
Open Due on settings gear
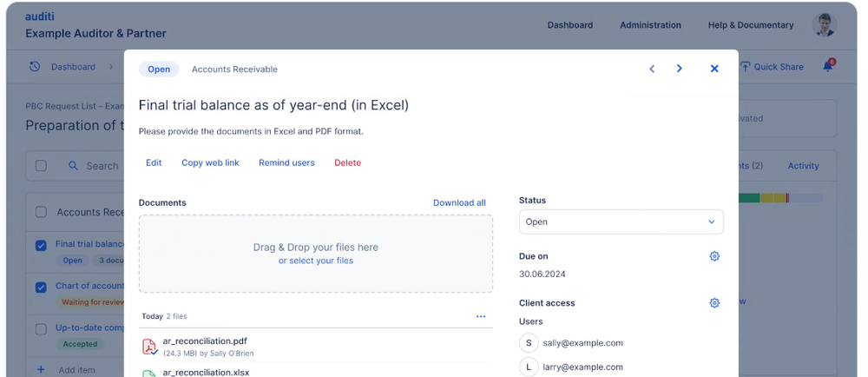[x=714, y=256]
